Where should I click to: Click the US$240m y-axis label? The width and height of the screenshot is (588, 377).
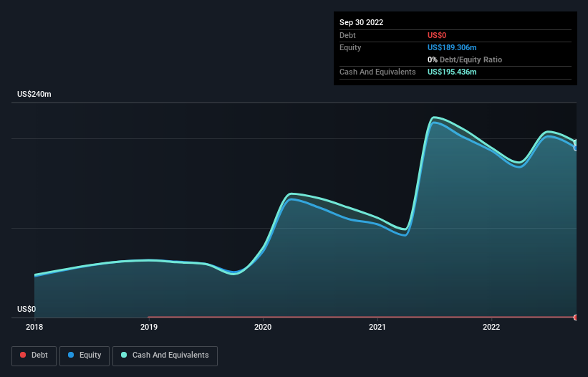(34, 94)
